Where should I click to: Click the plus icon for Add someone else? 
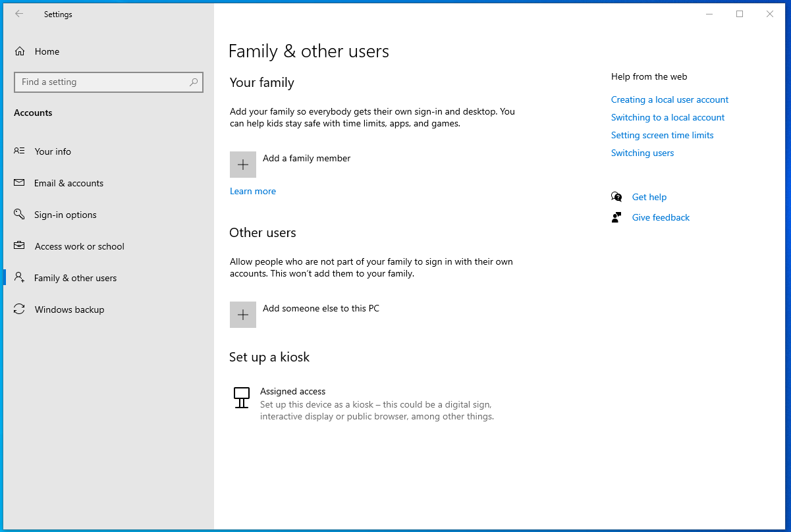(243, 315)
